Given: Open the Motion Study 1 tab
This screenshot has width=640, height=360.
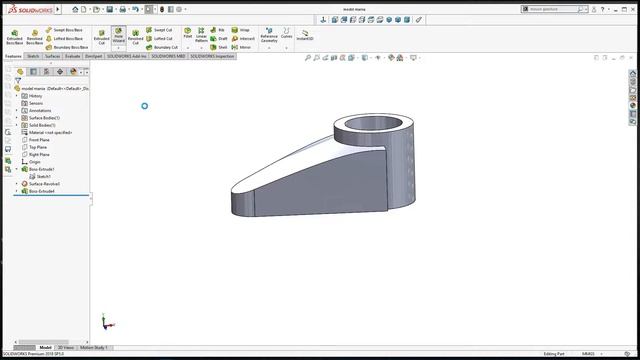Looking at the screenshot, I should point(93,347).
